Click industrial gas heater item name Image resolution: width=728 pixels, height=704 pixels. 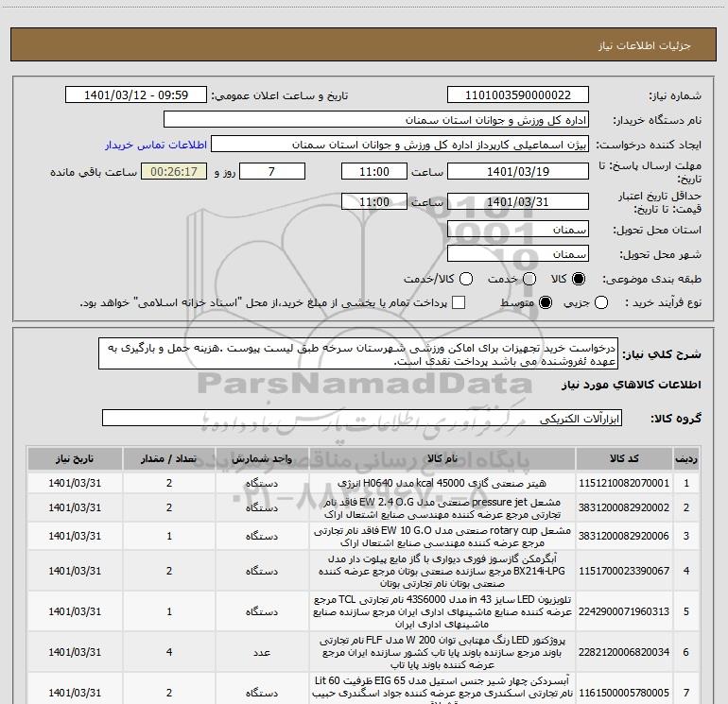point(442,483)
